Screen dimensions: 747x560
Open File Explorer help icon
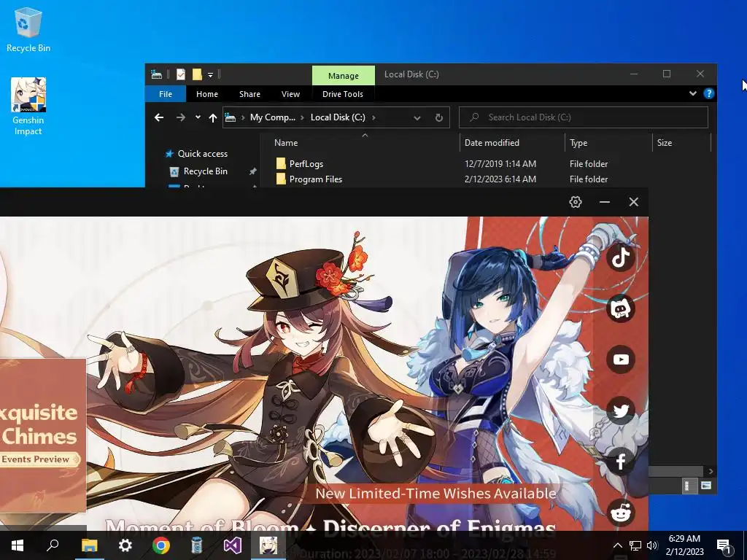pos(708,93)
